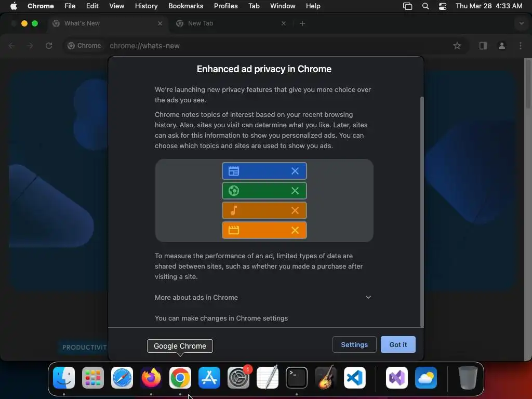532x399 pixels.
Task: Open App Store from the dock
Action: [x=209, y=378]
